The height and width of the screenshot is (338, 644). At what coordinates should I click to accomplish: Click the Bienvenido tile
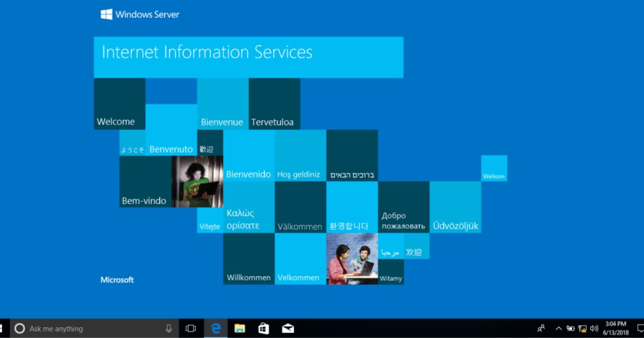point(248,156)
